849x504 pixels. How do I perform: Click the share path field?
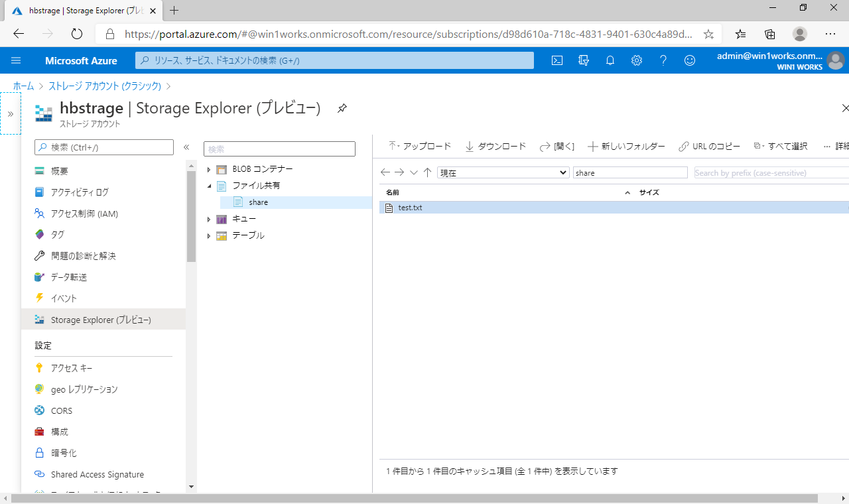(630, 172)
